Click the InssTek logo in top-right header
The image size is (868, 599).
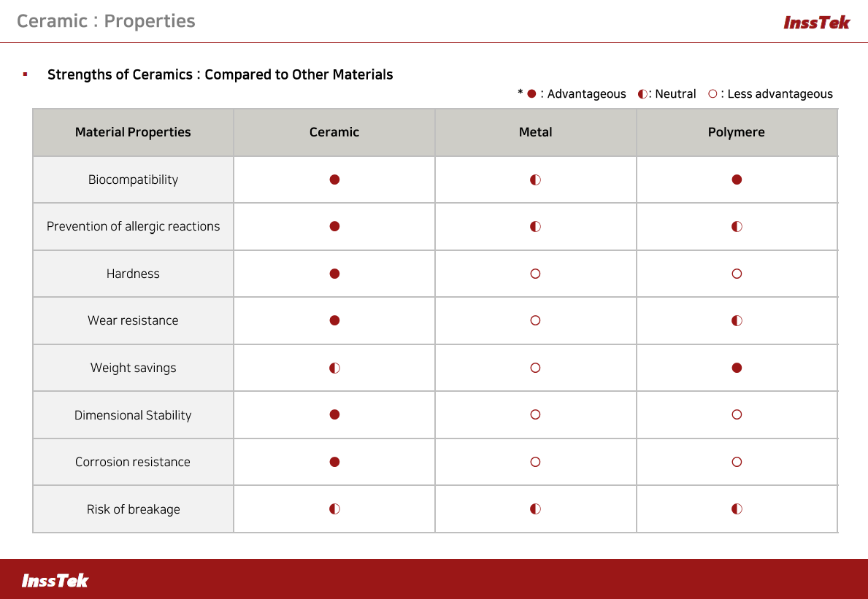coord(816,23)
